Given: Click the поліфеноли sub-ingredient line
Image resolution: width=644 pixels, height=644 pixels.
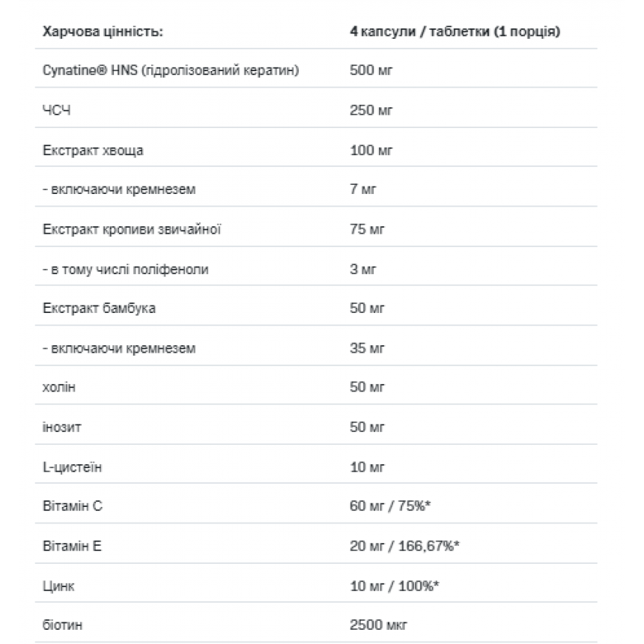Looking at the screenshot, I should point(126,270).
